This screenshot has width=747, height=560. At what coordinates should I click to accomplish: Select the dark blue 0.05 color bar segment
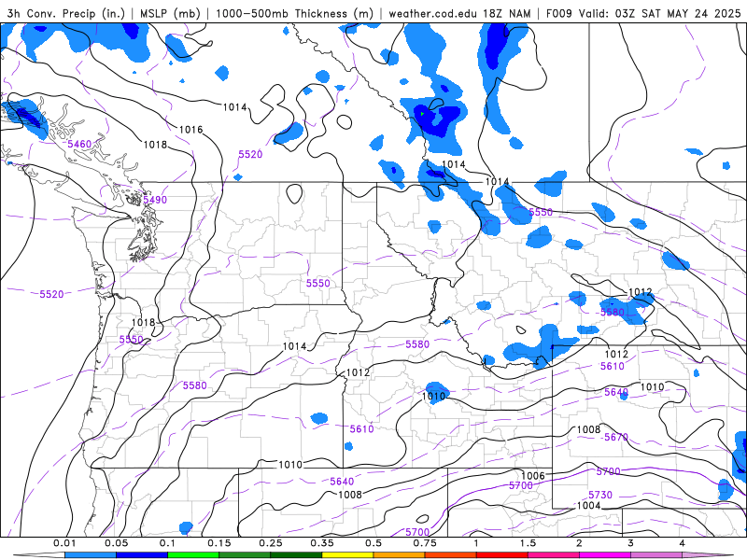[x=142, y=555]
